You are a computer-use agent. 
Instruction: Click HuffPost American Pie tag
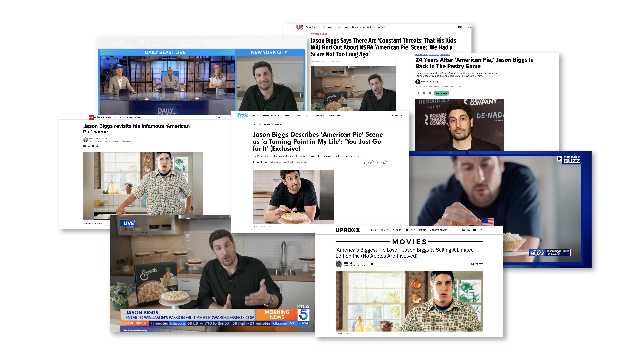(x=434, y=55)
